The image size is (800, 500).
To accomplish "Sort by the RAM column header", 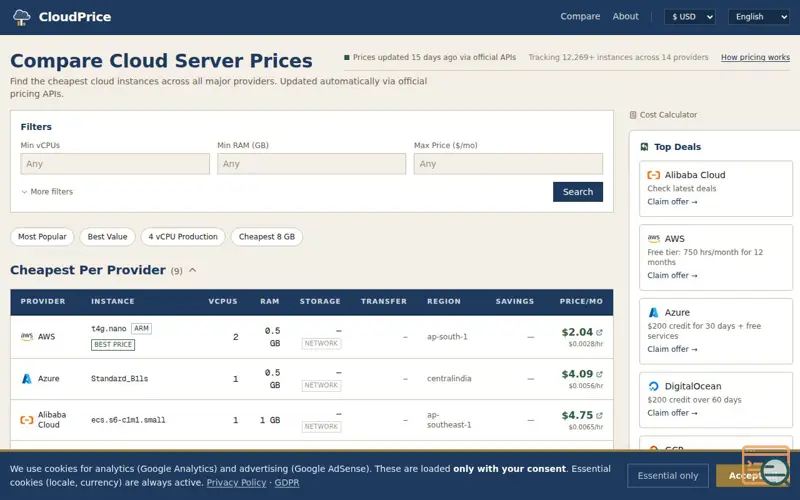I will pyautogui.click(x=270, y=302).
